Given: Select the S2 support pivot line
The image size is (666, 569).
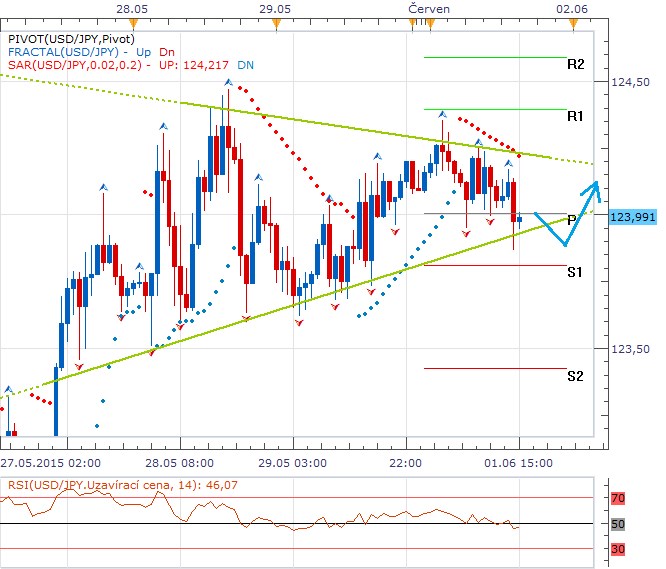Looking at the screenshot, I should point(495,368).
